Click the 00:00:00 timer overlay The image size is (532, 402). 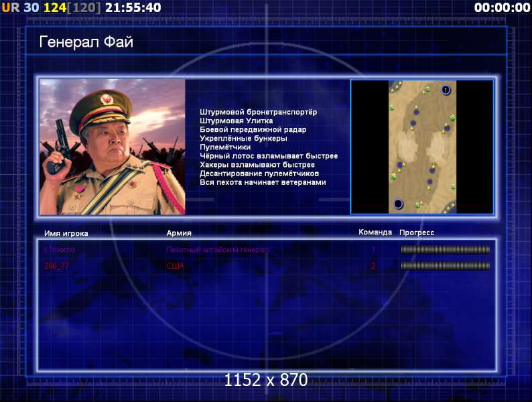click(502, 7)
